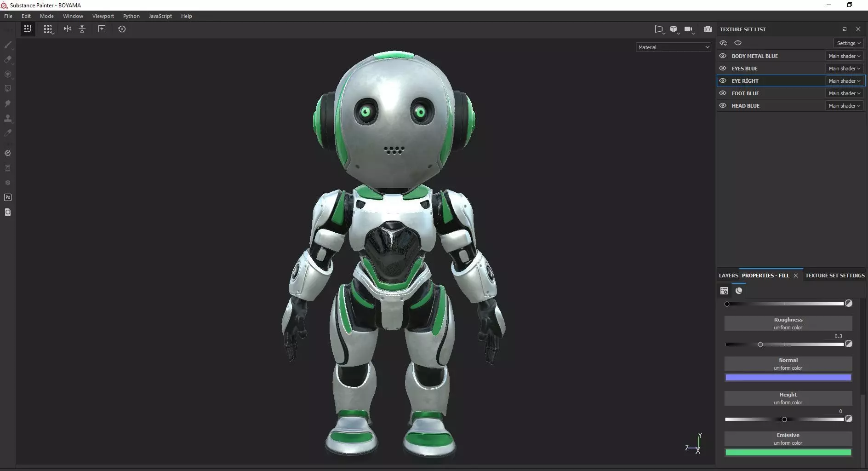This screenshot has height=471, width=868.
Task: Switch to the Texture Set Settings tab
Action: point(835,276)
